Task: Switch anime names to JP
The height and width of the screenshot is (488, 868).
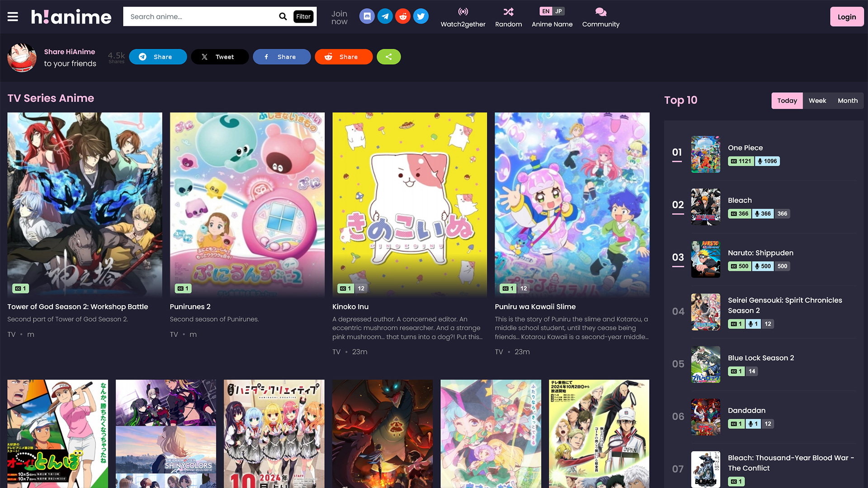Action: pyautogui.click(x=559, y=11)
